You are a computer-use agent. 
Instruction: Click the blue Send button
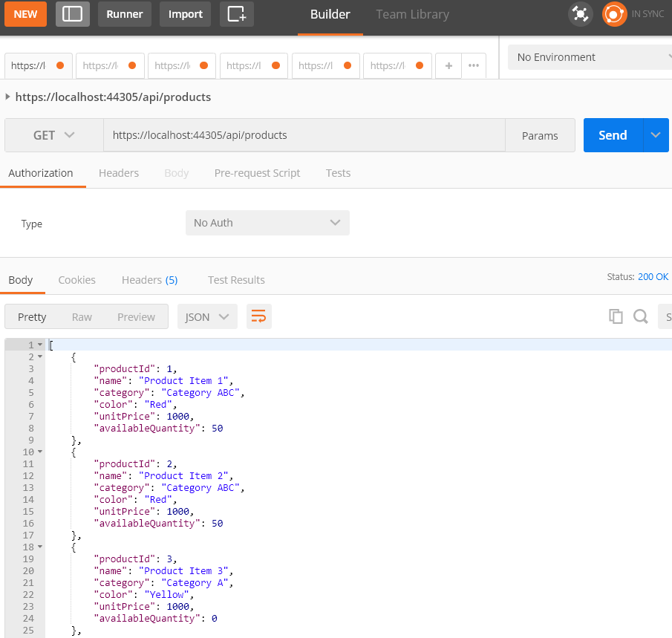pos(613,135)
